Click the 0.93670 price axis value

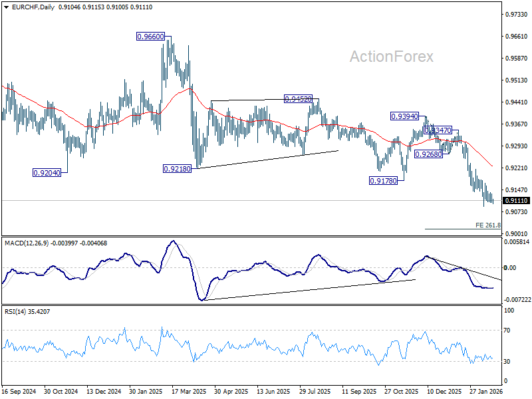517,124
